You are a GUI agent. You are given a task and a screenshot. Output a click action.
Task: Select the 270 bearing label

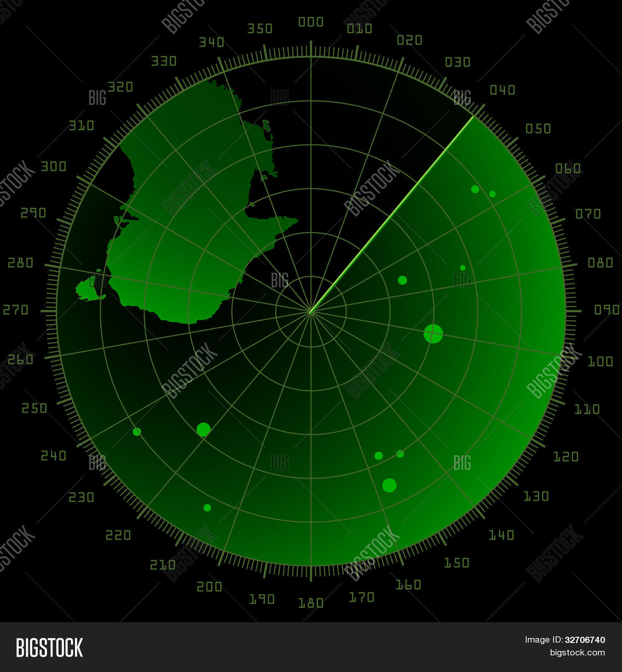[x=15, y=310]
